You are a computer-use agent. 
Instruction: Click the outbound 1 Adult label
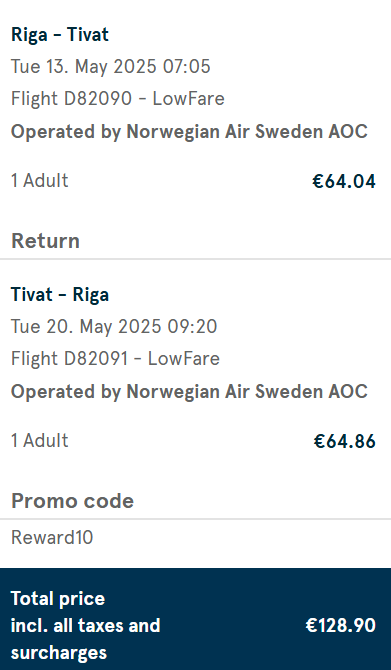point(39,181)
